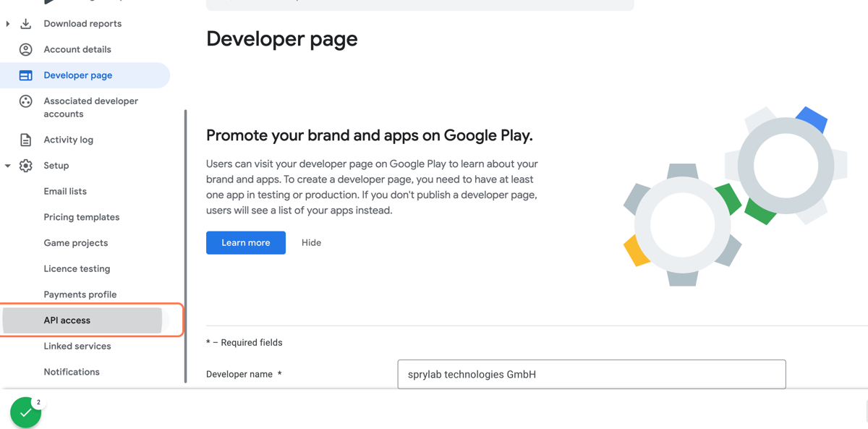Expand the Download reports section arrow
This screenshot has height=429, width=868.
[x=8, y=24]
